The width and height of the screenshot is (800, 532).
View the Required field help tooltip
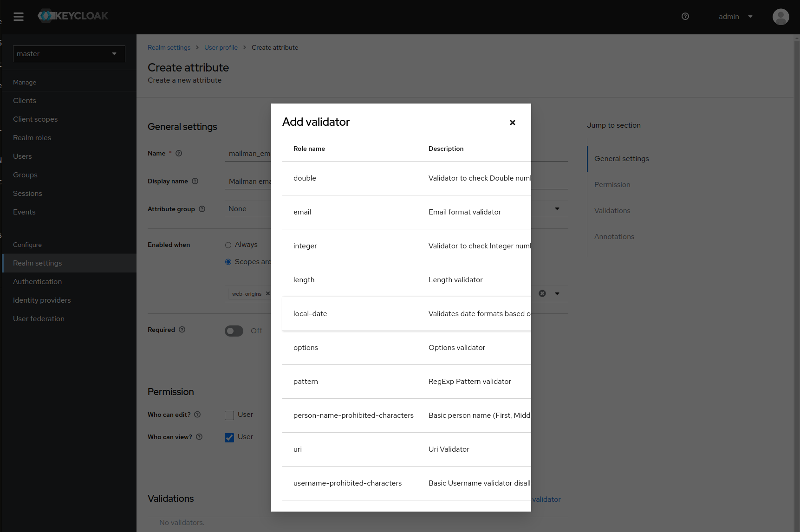[x=182, y=330]
